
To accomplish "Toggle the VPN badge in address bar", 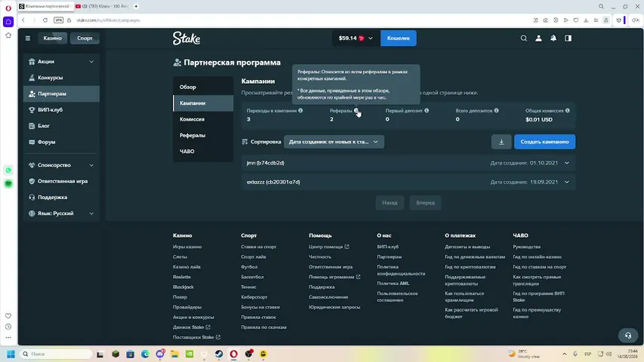I will pyautogui.click(x=58, y=20).
